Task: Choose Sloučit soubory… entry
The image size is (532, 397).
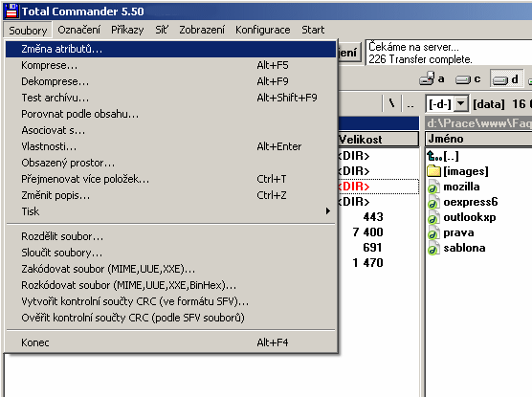Action: pyautogui.click(x=170, y=253)
